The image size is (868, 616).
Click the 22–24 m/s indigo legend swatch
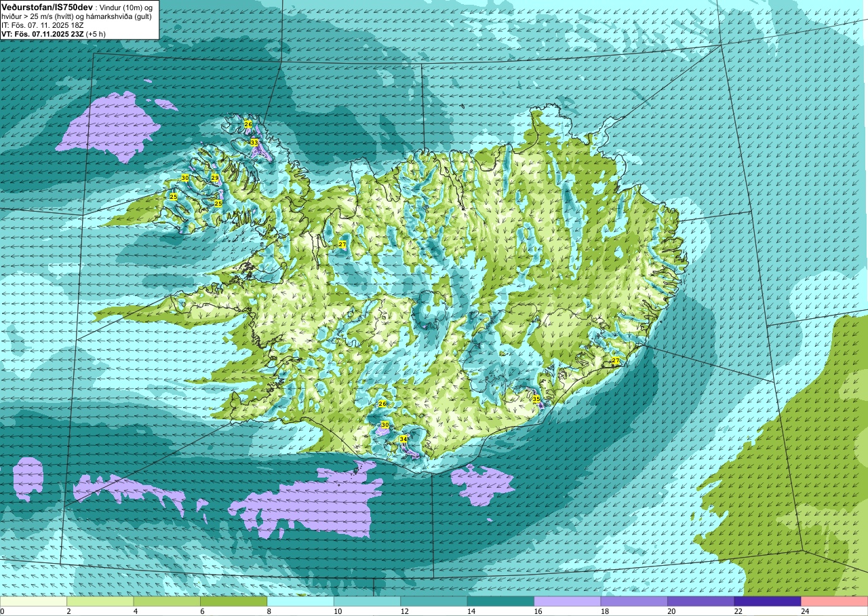(768, 602)
